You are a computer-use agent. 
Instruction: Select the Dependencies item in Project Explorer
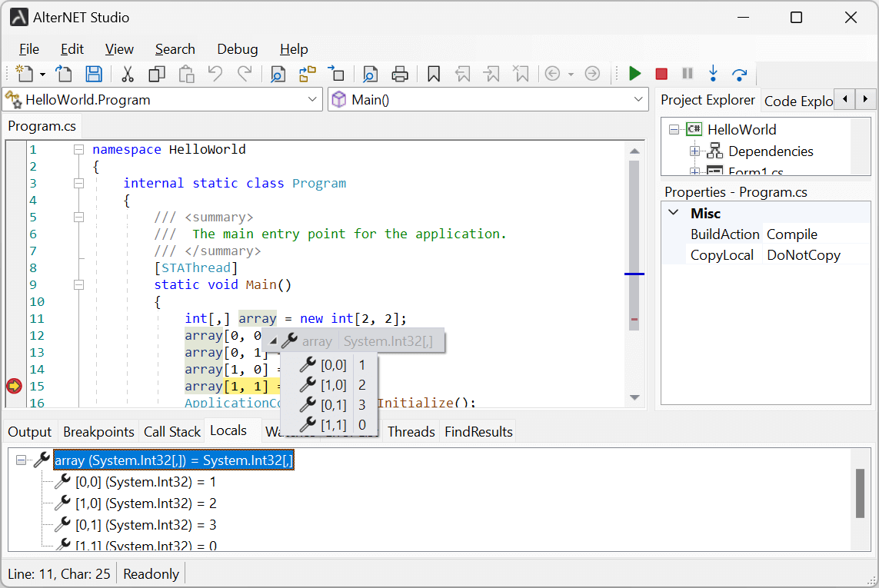coord(771,151)
